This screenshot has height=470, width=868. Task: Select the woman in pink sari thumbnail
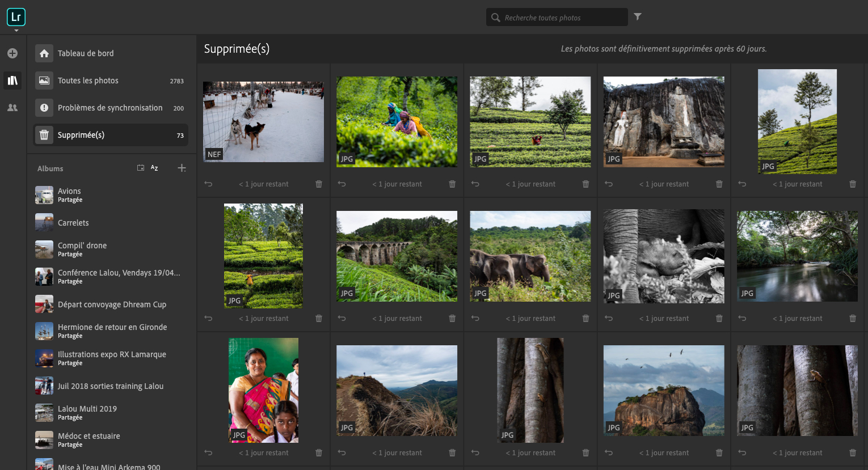click(x=263, y=391)
